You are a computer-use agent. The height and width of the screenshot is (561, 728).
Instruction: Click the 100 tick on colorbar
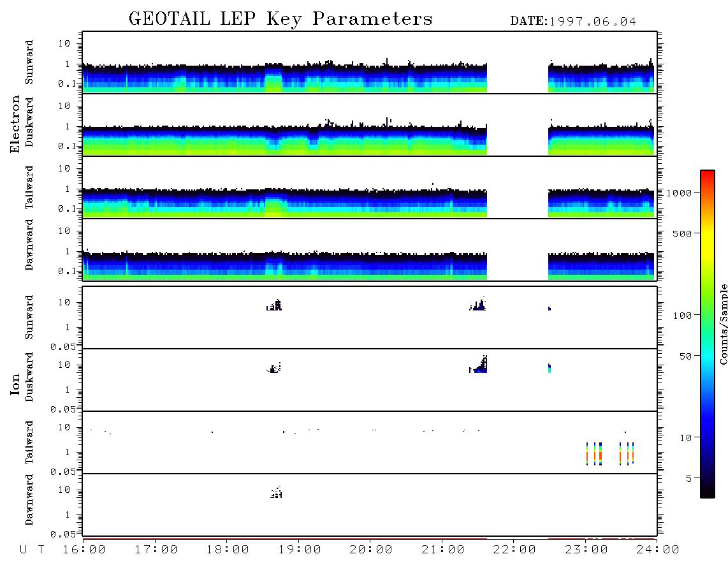tap(681, 316)
